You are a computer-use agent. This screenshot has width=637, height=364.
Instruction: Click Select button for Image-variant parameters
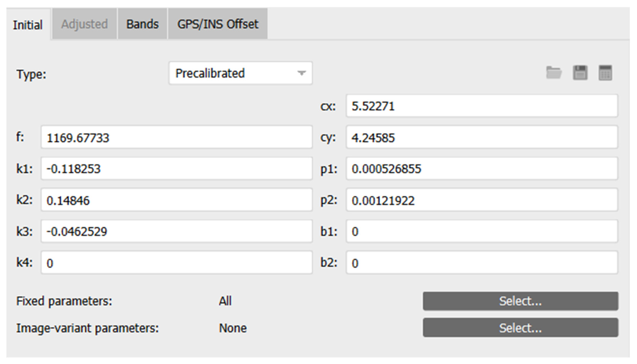520,328
